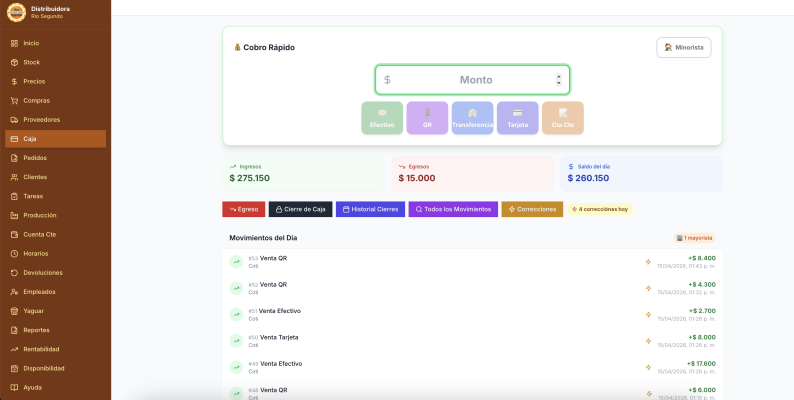This screenshot has height=400, width=794.
Task: Select QR payment method
Action: [x=427, y=118]
